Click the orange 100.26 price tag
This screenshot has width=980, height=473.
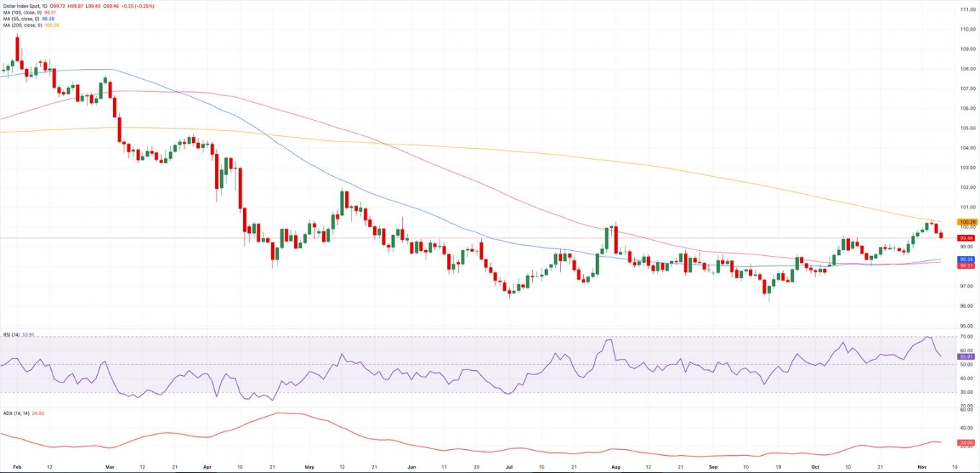tap(967, 222)
